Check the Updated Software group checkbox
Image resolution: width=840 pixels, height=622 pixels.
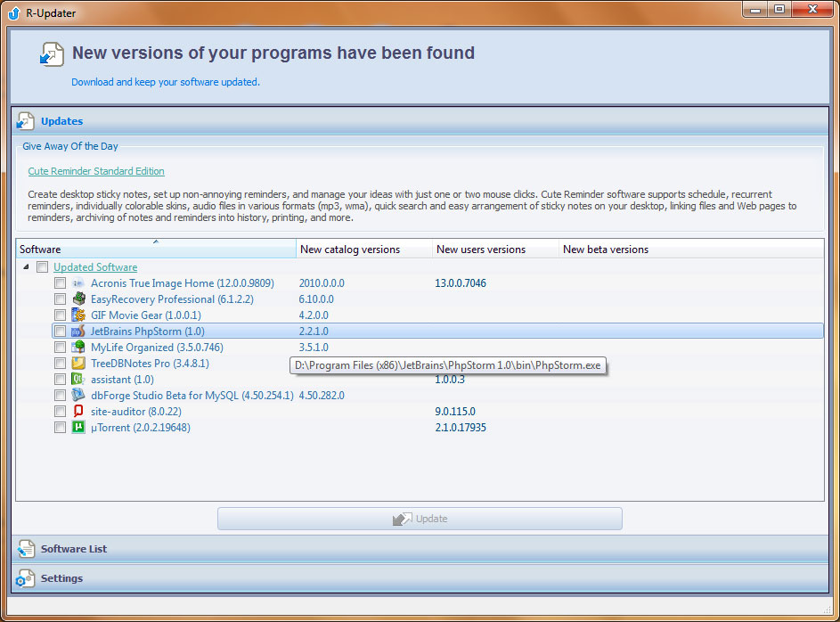tap(43, 266)
